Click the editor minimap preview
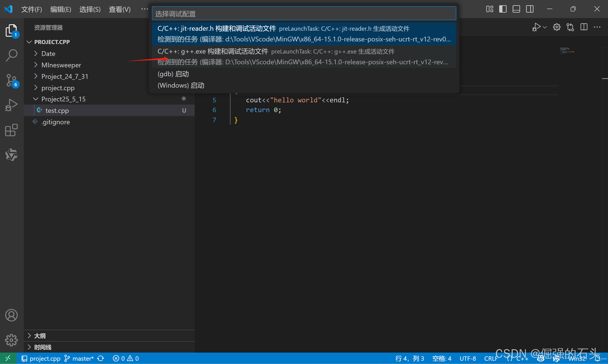 click(x=567, y=50)
